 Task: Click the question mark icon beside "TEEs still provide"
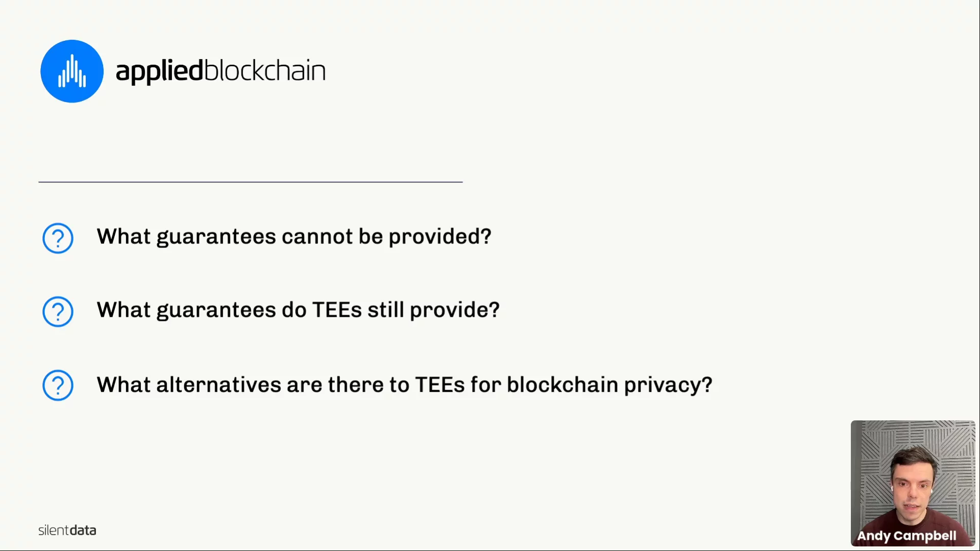click(58, 311)
